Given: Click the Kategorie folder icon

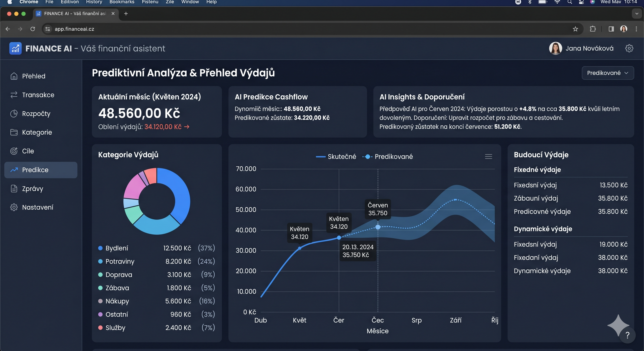Looking at the screenshot, I should pos(14,132).
